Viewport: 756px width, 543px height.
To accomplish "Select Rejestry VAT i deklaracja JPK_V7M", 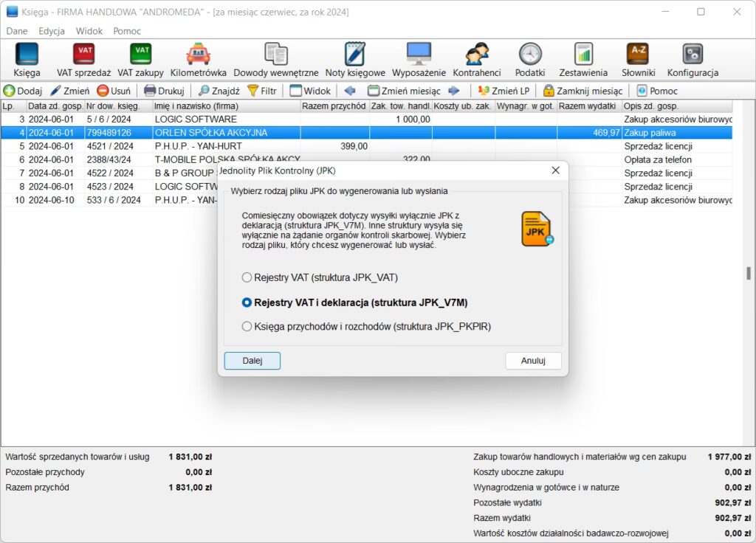I will 247,302.
